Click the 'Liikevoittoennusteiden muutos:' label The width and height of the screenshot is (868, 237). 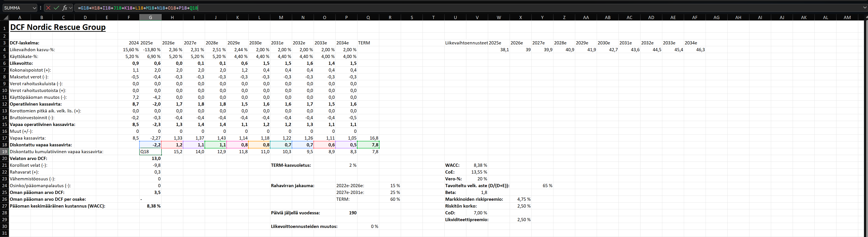coord(304,226)
